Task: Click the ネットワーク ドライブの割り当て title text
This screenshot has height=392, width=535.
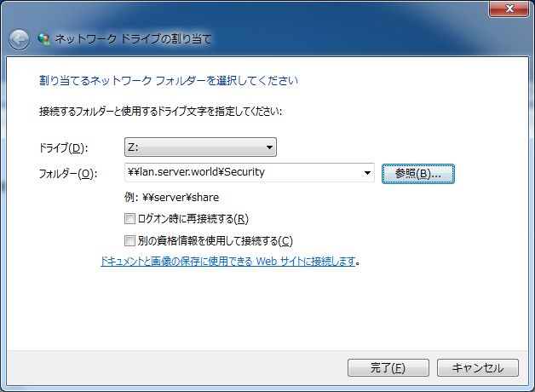Action: (133, 39)
